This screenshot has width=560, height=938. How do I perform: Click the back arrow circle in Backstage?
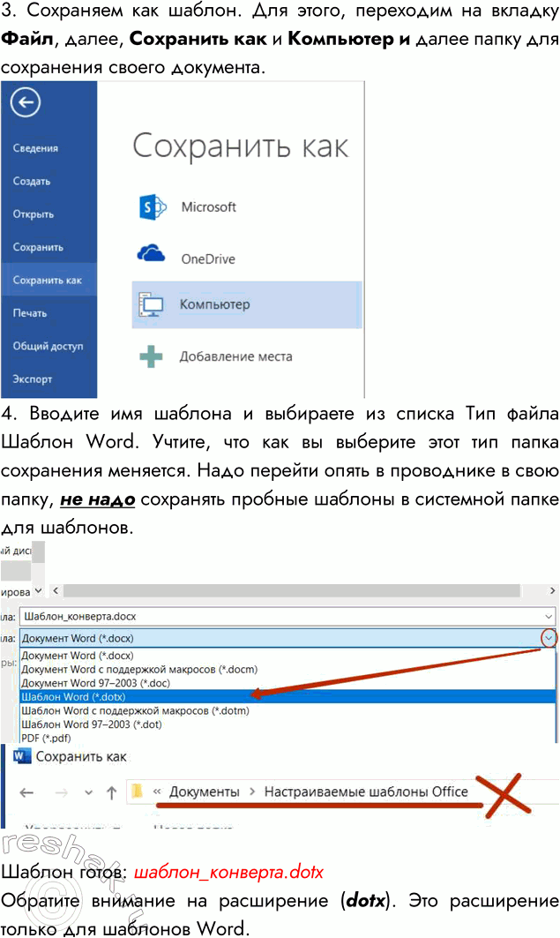(x=26, y=103)
